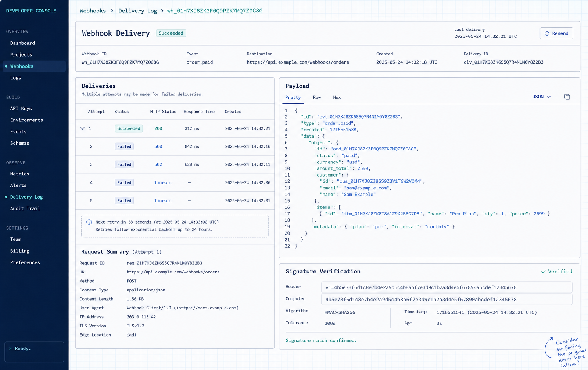This screenshot has width=588, height=370.
Task: Click the Verified checkmark icon
Action: (543, 272)
